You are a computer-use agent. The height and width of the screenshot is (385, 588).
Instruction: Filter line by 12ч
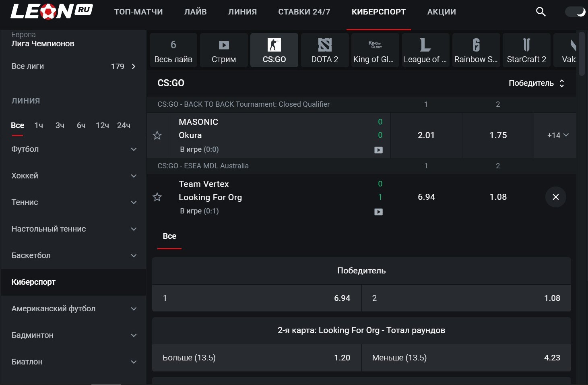(x=102, y=126)
